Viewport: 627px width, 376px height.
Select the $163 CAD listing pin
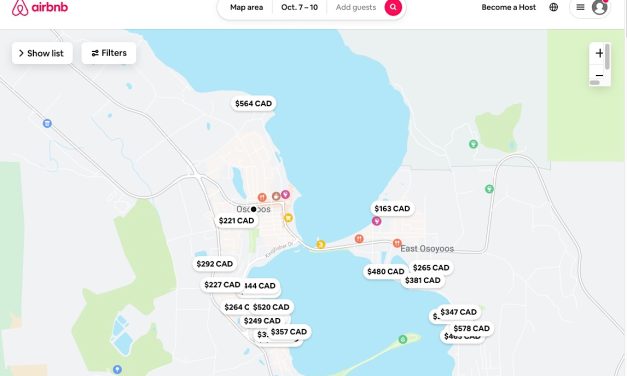392,208
